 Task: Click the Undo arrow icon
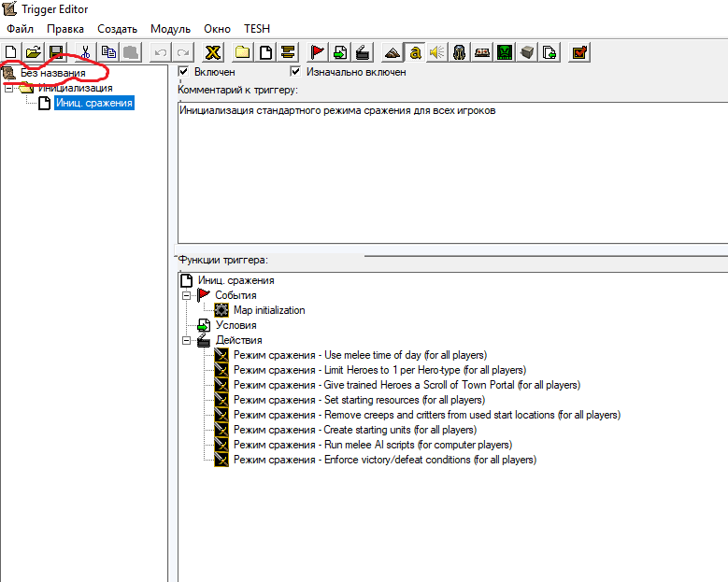pyautogui.click(x=161, y=52)
